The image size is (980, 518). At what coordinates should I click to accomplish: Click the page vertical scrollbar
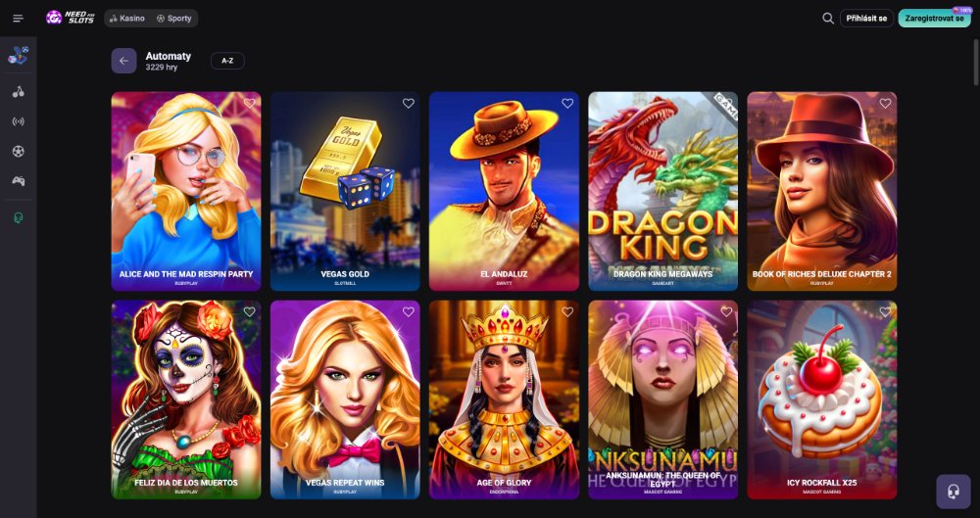(x=976, y=63)
